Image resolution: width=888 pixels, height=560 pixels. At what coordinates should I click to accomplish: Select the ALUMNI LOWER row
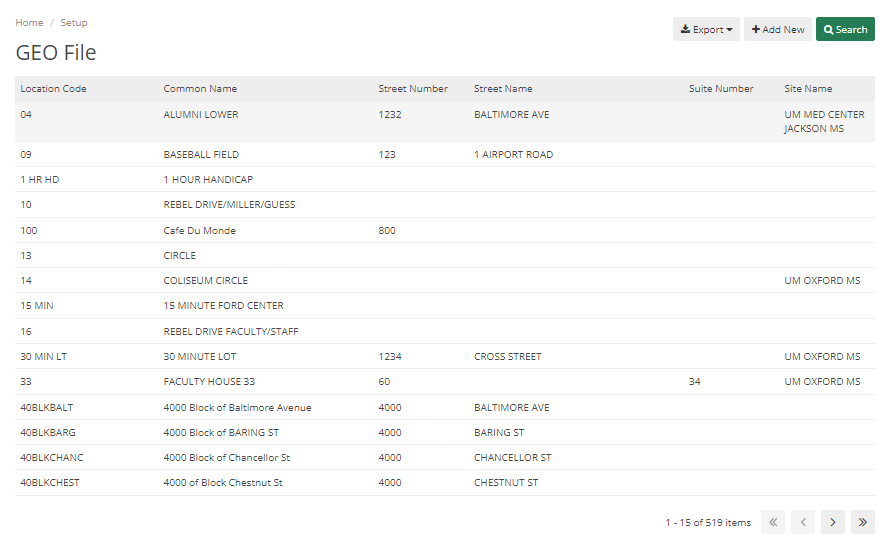point(445,122)
